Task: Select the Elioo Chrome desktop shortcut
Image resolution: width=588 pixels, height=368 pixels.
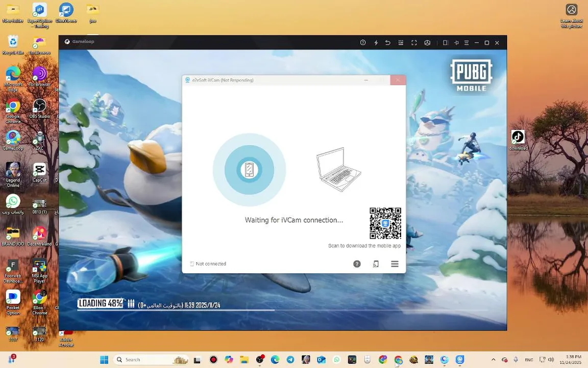Action: coord(39,302)
